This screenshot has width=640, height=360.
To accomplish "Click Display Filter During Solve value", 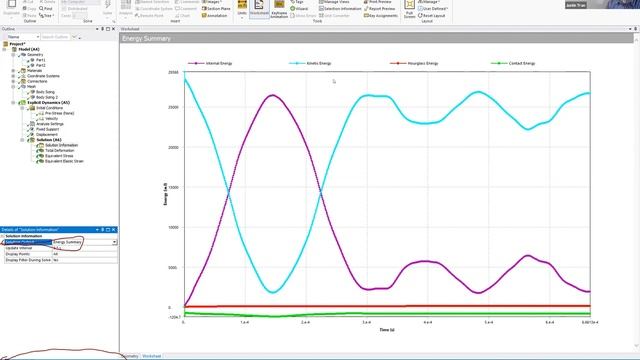I will (85, 260).
